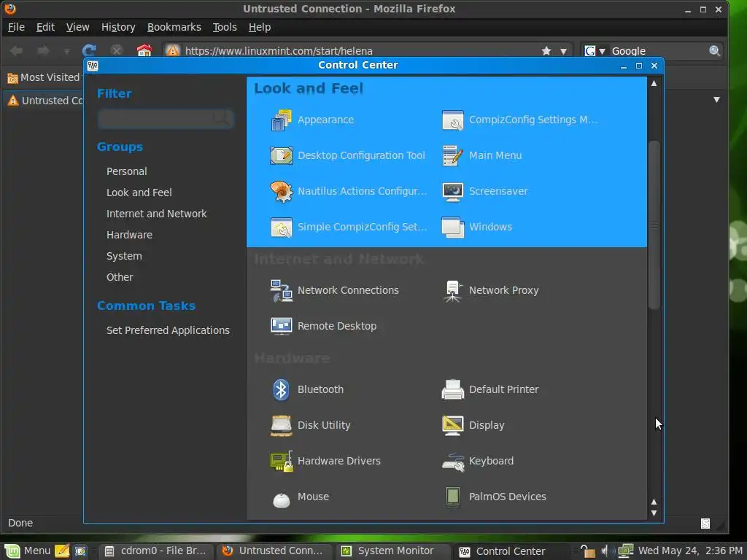Viewport: 747px width, 560px height.
Task: Click the untrusted site warning icon in address bar
Action: pyautogui.click(x=172, y=50)
